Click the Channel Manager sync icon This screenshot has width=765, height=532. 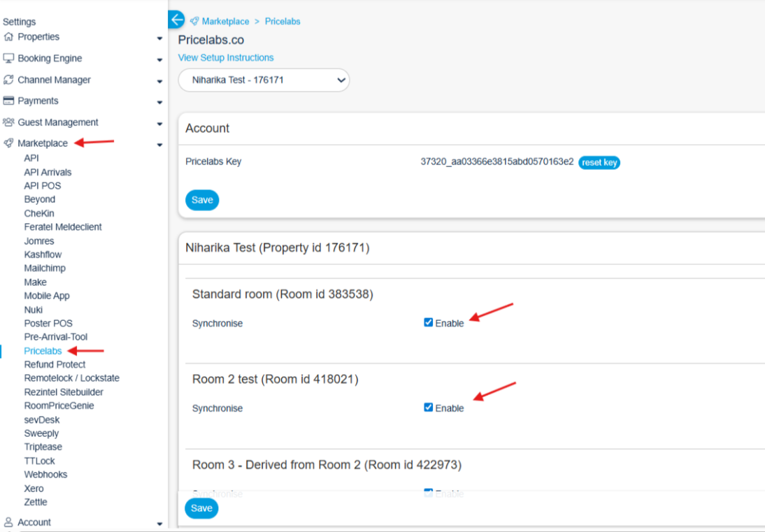[8, 80]
